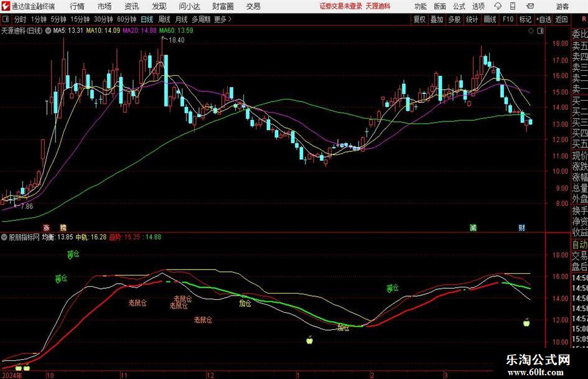588x379 pixels.
Task: Open the customer service headset icon
Action: tap(498, 6)
